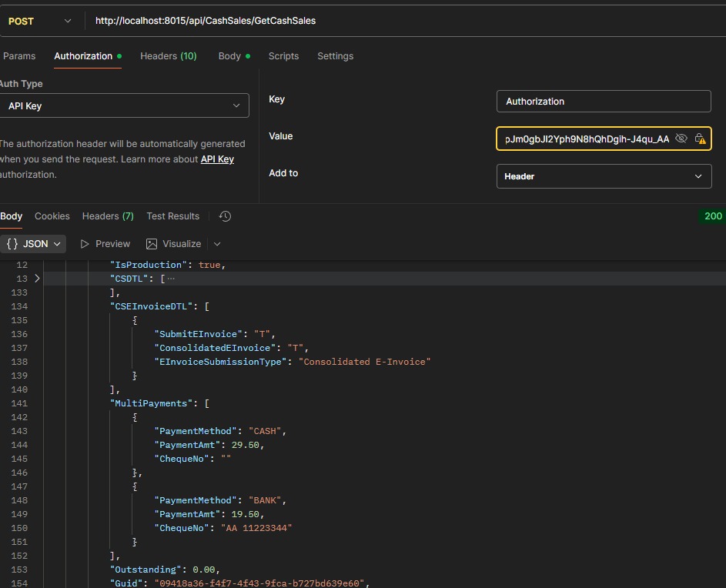This screenshot has width=726, height=588.
Task: Open the response Cookies tab
Action: pos(52,216)
